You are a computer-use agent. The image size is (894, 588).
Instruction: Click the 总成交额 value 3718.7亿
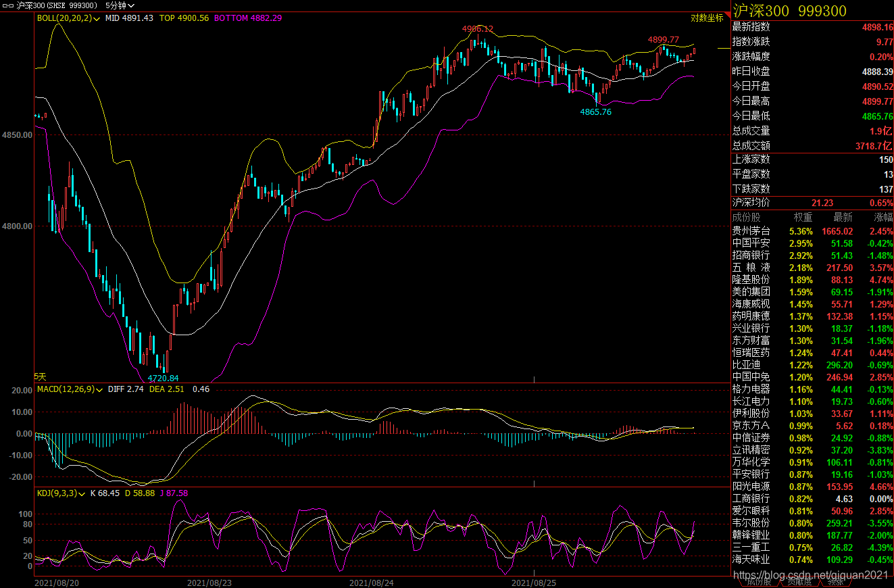(874, 146)
